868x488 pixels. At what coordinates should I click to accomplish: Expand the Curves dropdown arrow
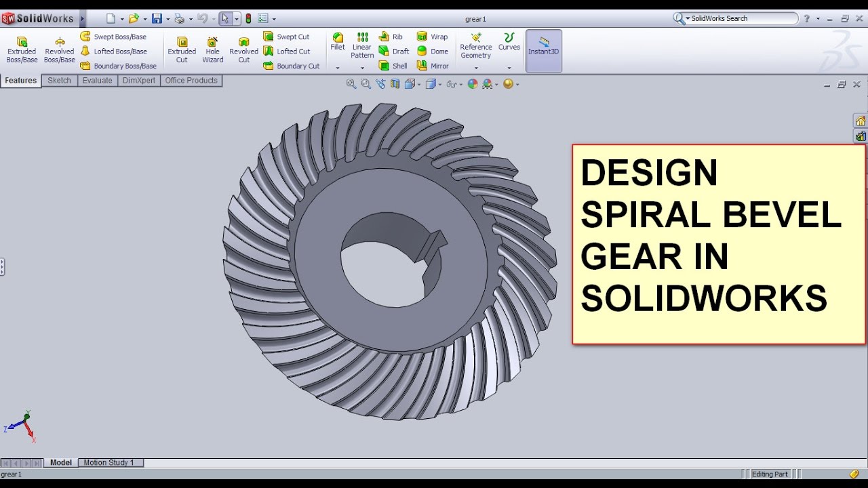tap(509, 68)
